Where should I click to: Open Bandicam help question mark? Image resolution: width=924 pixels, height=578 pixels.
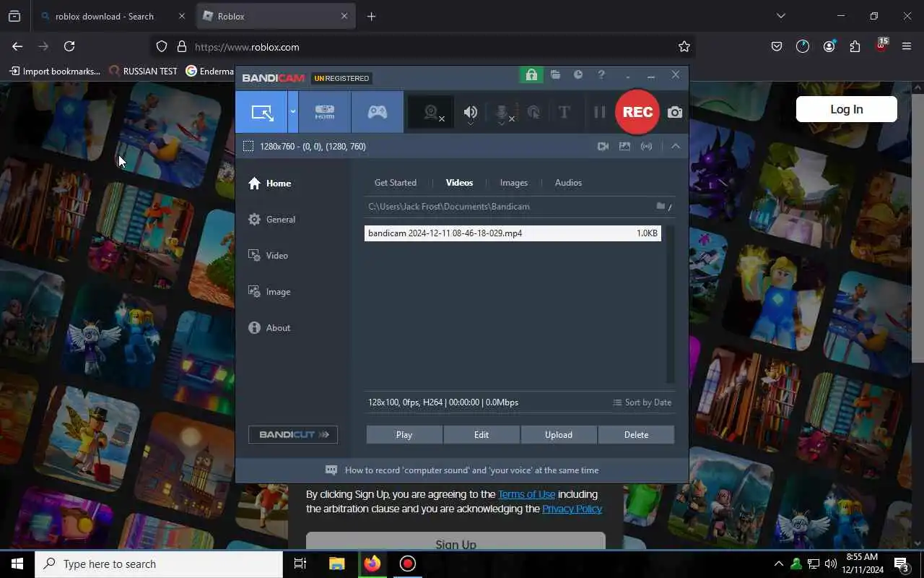[x=601, y=74]
